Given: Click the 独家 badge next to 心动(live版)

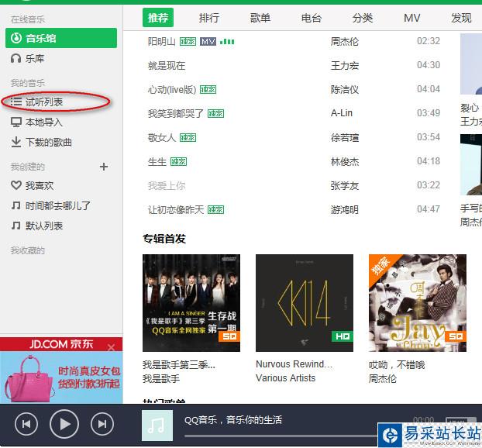Looking at the screenshot, I should (x=208, y=89).
